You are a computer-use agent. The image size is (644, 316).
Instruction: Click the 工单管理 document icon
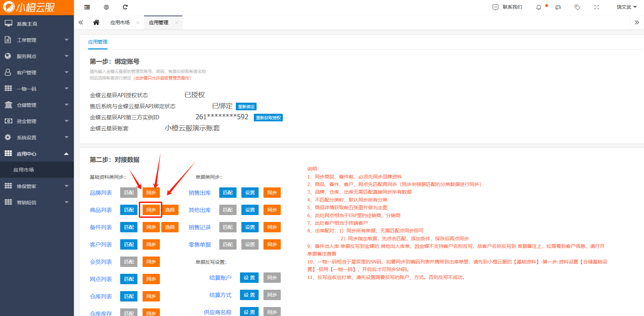pos(8,40)
